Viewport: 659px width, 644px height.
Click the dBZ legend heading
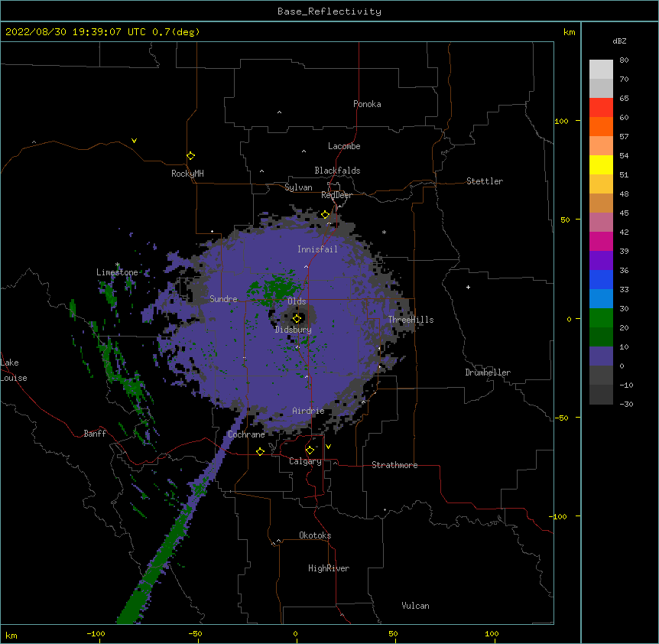(619, 41)
